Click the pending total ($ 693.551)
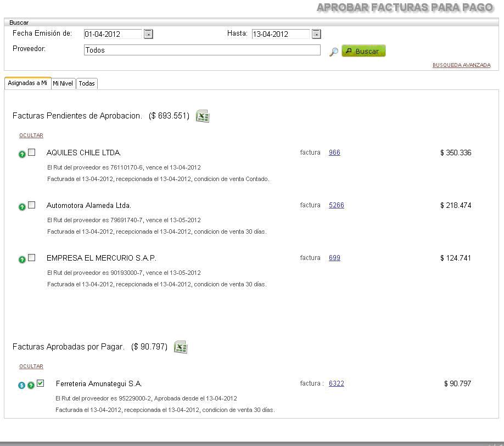 coord(169,116)
